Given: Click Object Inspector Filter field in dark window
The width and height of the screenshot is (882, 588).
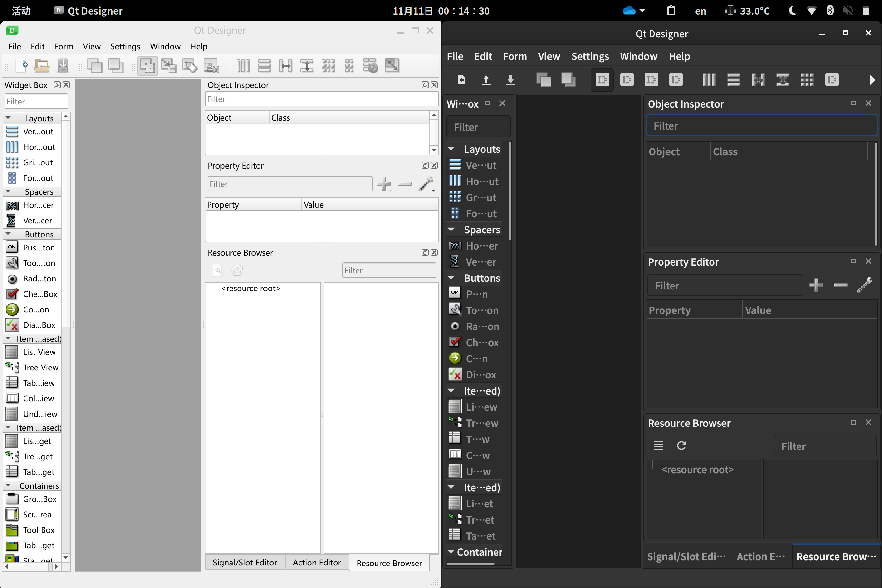Looking at the screenshot, I should pos(762,126).
